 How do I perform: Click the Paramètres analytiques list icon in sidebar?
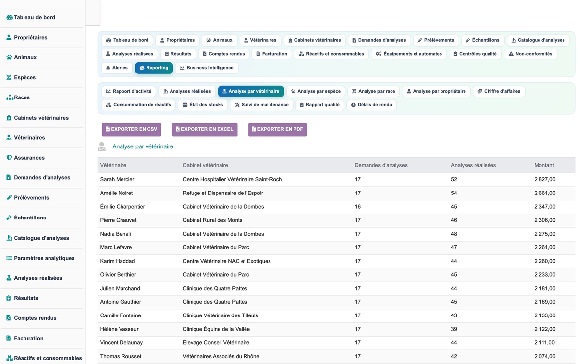pyautogui.click(x=9, y=258)
